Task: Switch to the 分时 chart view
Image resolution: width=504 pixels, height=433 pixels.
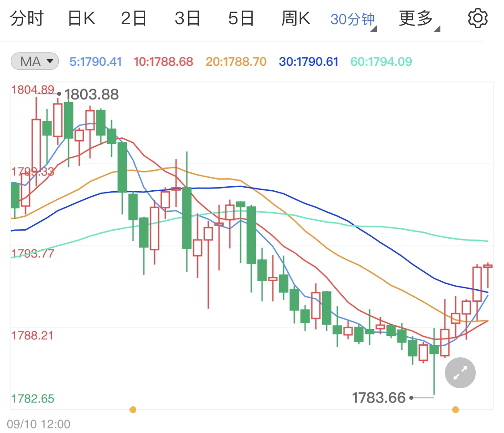Action: (27, 18)
